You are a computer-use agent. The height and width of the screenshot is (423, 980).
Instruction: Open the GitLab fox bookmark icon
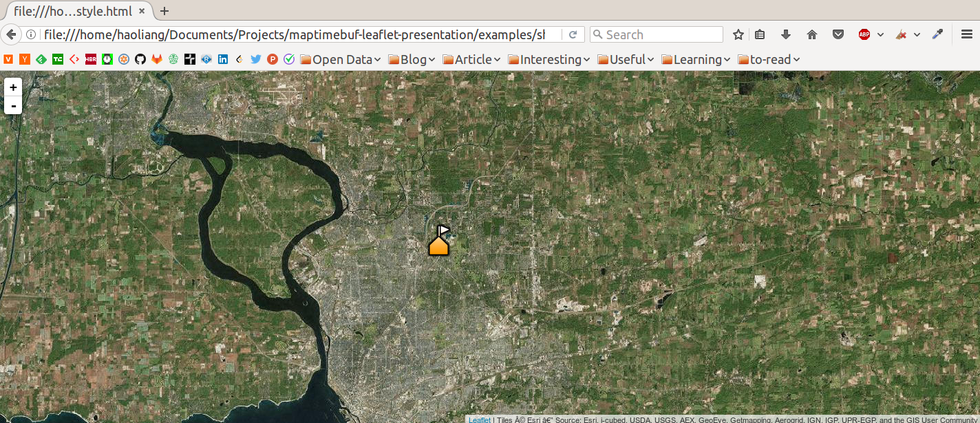[x=157, y=60]
